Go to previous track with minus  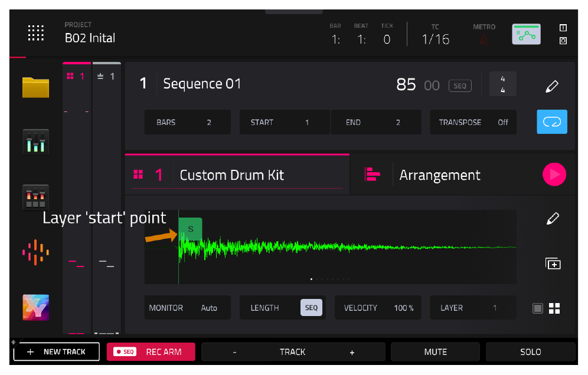pyautogui.click(x=235, y=353)
